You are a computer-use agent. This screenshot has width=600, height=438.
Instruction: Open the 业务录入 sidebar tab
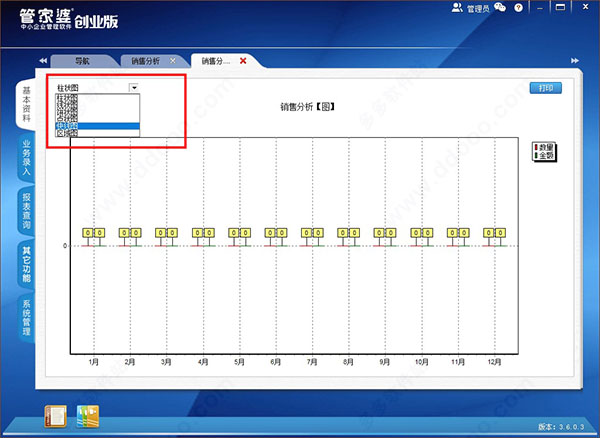26,158
